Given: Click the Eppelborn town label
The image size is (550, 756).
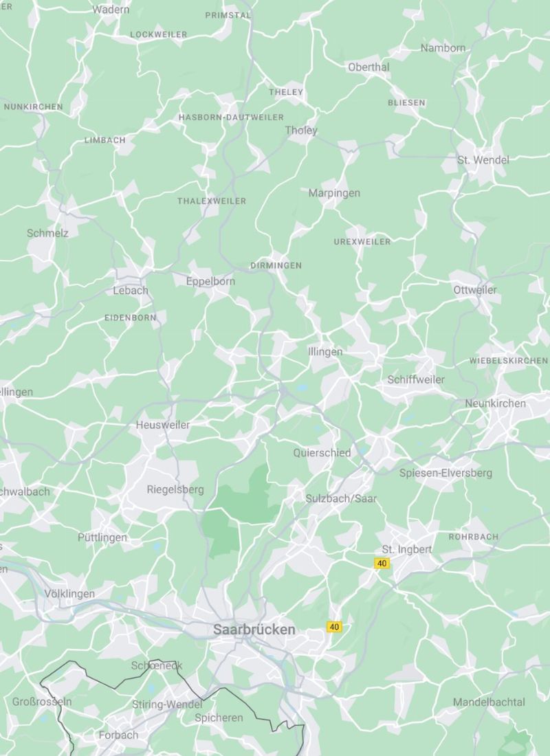Looking at the screenshot, I should (211, 281).
